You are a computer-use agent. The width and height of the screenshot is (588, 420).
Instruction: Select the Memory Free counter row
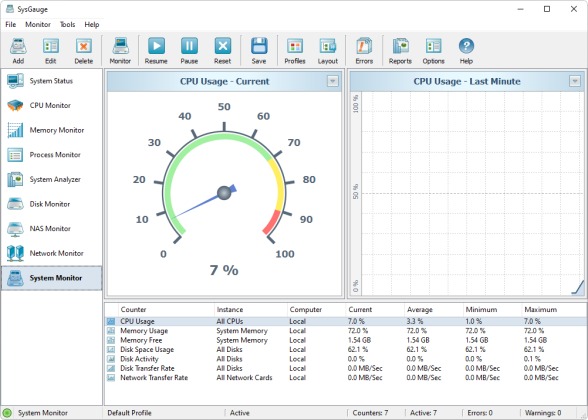tap(346, 340)
